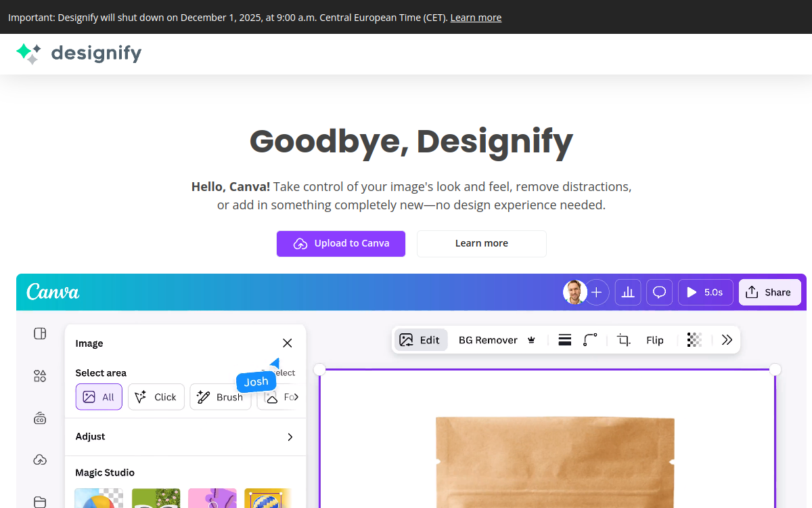Select the All area option
Viewport: 812px width, 508px height.
pyautogui.click(x=99, y=397)
